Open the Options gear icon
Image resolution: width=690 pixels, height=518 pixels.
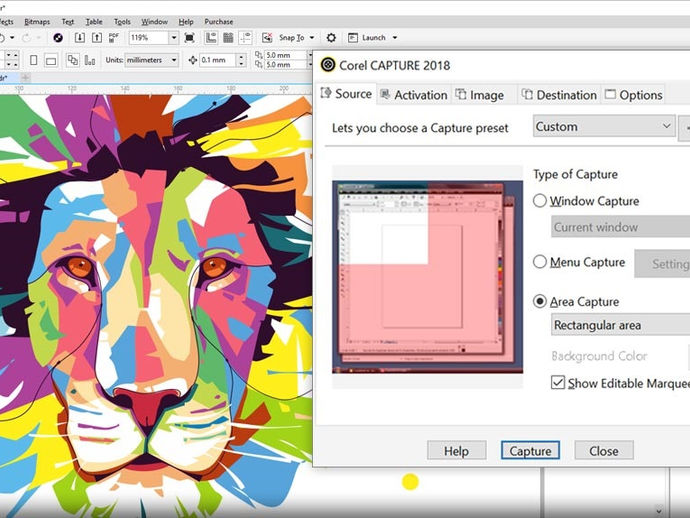331,38
